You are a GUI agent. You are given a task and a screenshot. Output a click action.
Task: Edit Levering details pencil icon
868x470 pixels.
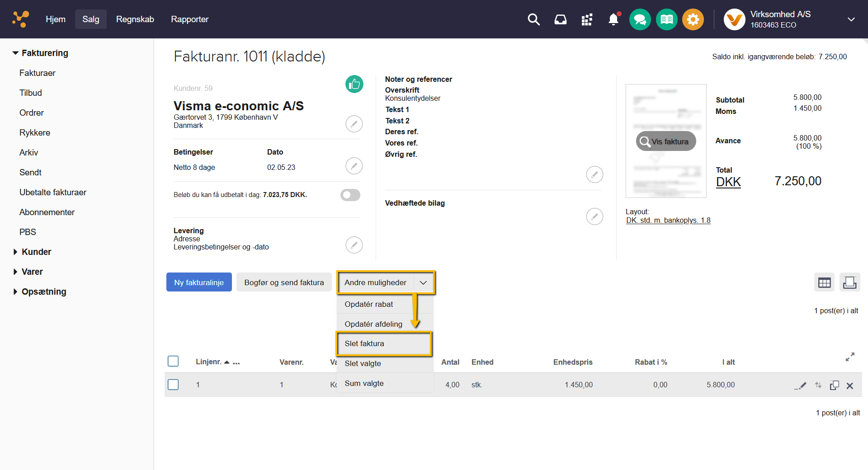point(354,245)
